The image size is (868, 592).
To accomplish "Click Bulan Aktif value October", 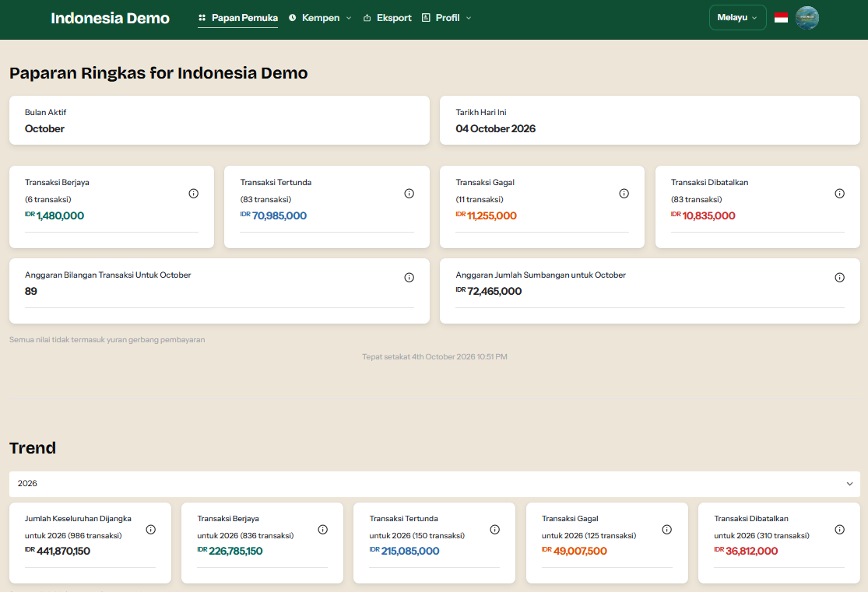I will [44, 128].
